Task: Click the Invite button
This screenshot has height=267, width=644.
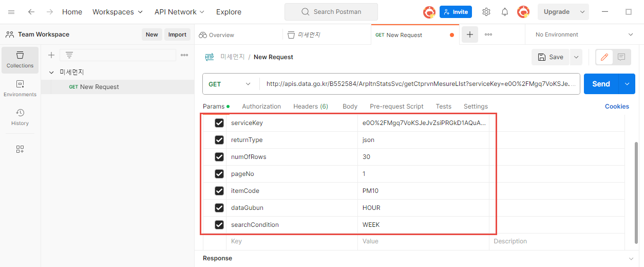Action: tap(456, 12)
